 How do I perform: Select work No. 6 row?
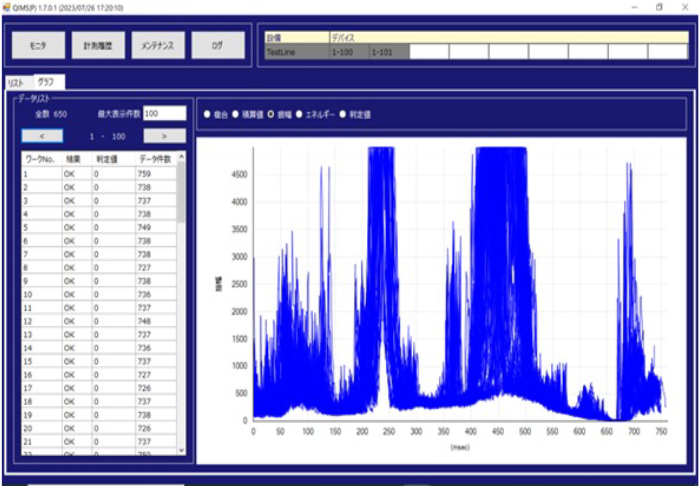point(100,241)
